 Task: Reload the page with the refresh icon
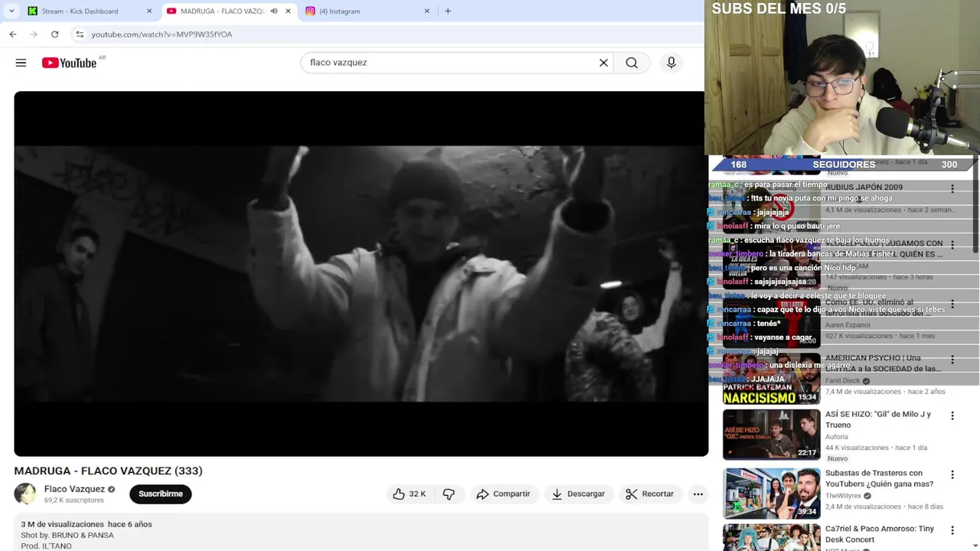pos(54,34)
